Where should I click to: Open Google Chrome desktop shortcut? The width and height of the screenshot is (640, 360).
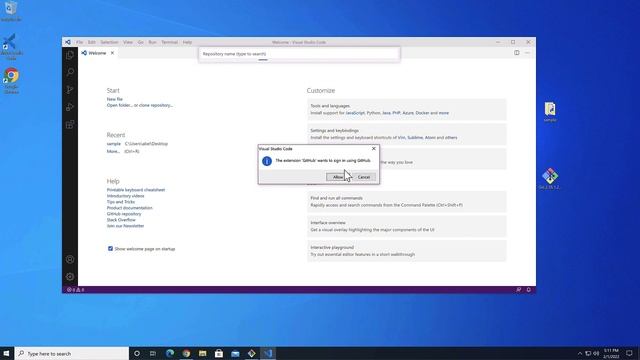[x=11, y=81]
